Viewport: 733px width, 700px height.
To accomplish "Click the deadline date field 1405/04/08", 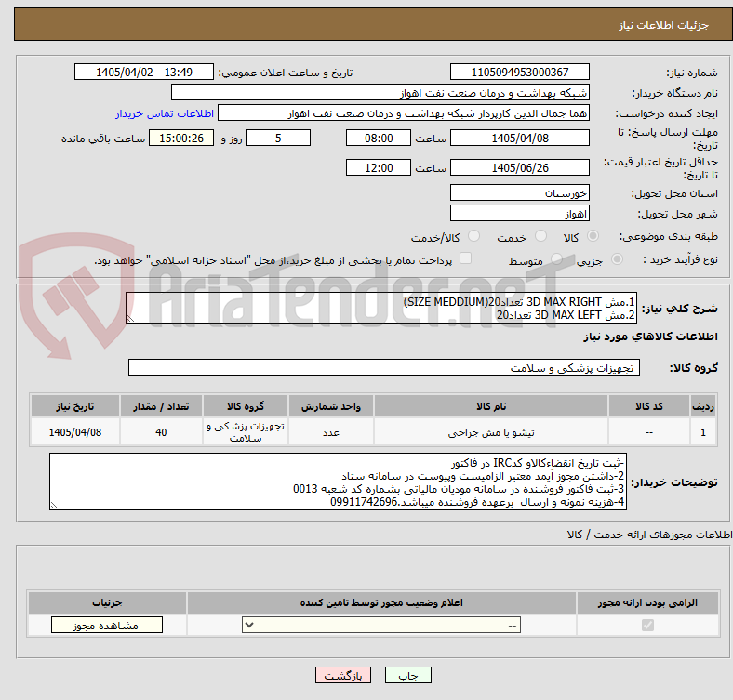I will pyautogui.click(x=519, y=138).
